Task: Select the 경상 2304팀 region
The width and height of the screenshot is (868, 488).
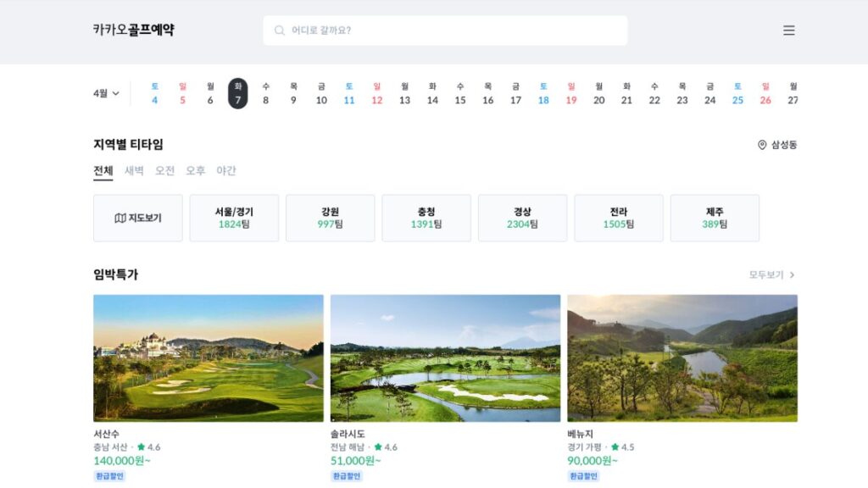Action: coord(522,218)
